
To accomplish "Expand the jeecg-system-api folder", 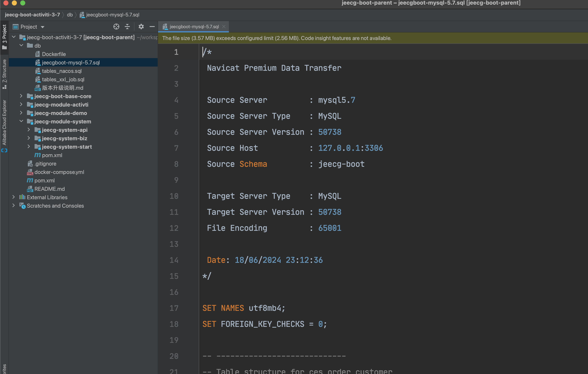I will pyautogui.click(x=29, y=130).
